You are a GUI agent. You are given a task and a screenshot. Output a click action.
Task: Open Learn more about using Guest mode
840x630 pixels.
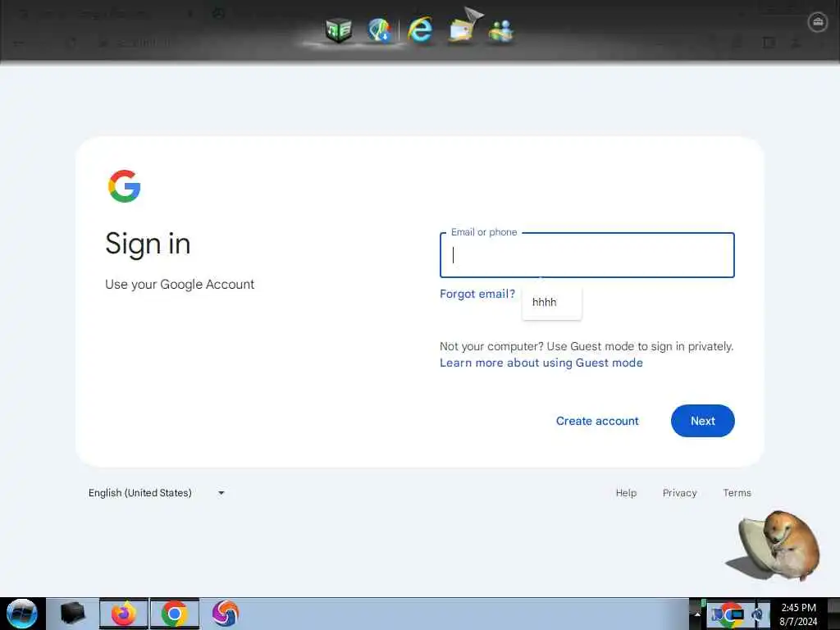(541, 363)
